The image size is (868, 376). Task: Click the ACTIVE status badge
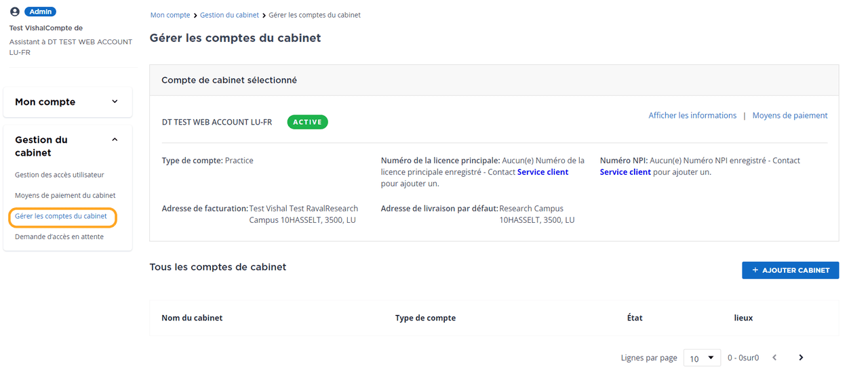click(307, 122)
